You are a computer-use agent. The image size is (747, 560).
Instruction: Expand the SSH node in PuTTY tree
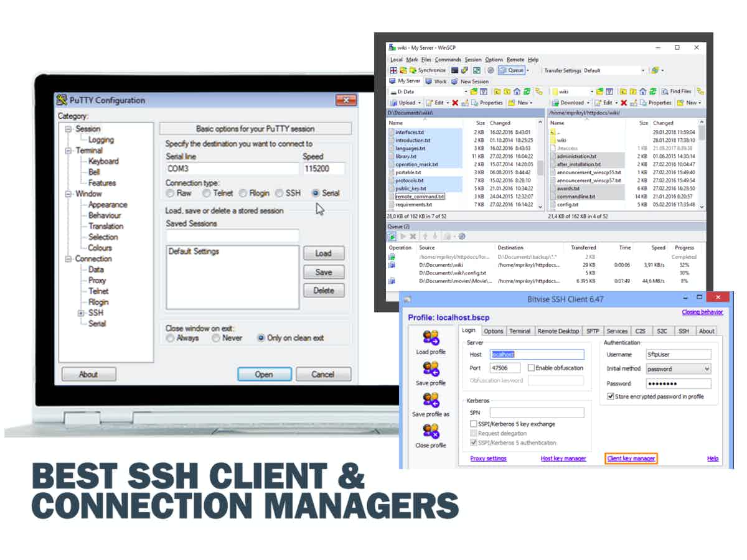click(x=80, y=313)
